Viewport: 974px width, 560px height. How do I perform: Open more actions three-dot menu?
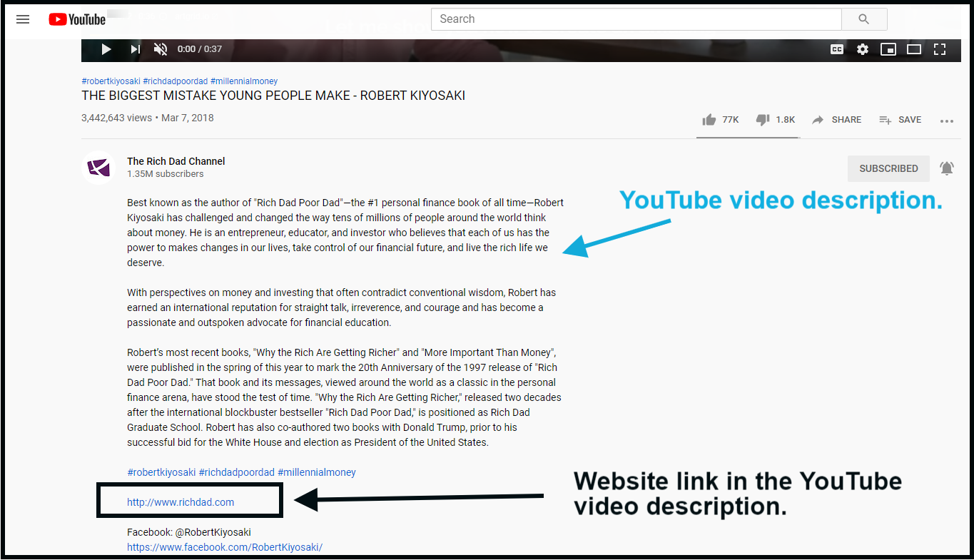pos(947,121)
